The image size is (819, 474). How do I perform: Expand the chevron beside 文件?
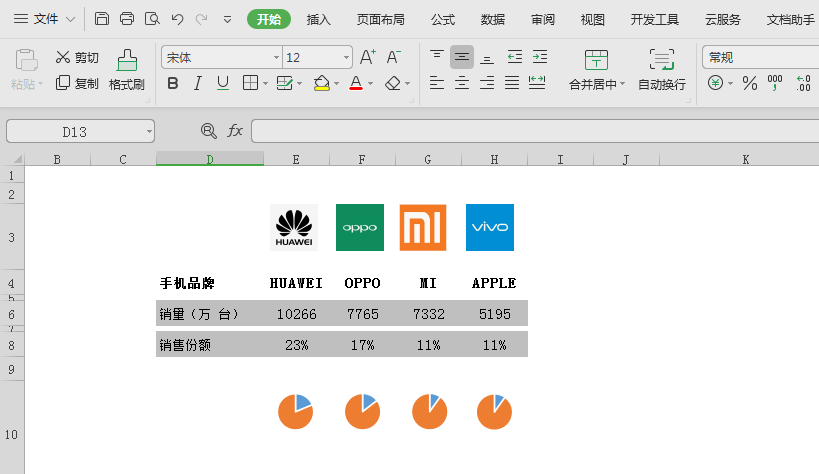point(71,20)
